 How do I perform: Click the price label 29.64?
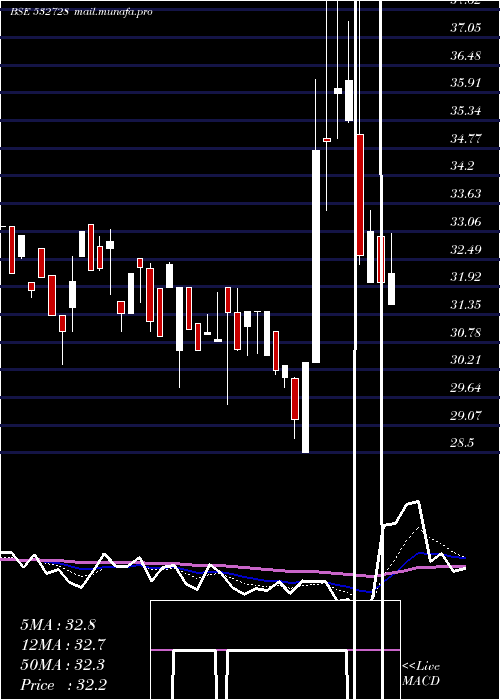coord(466,388)
